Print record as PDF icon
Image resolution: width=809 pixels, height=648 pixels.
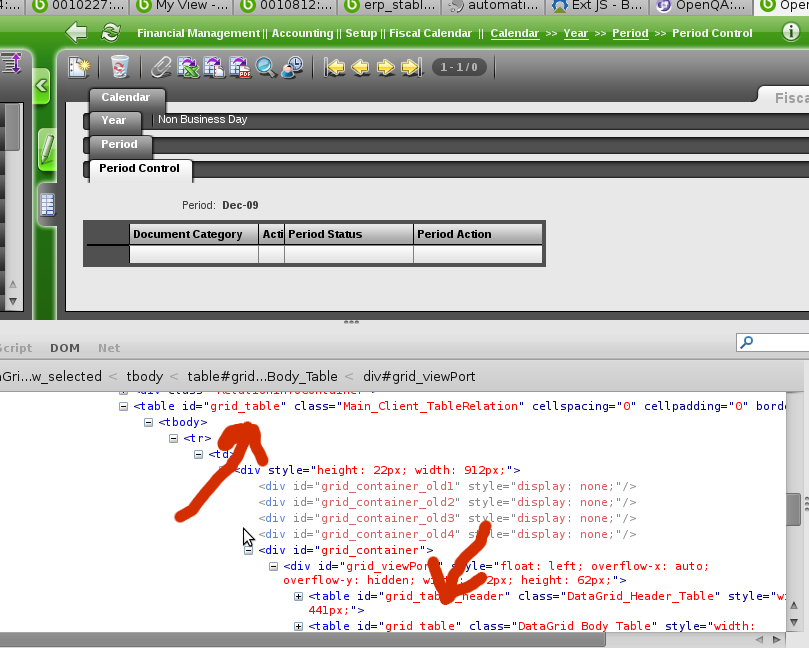pos(240,68)
